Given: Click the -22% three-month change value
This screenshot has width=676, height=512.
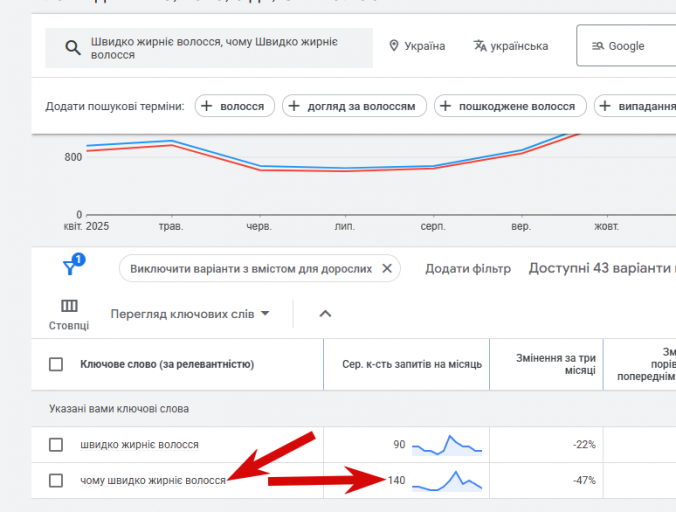Looking at the screenshot, I should [584, 444].
